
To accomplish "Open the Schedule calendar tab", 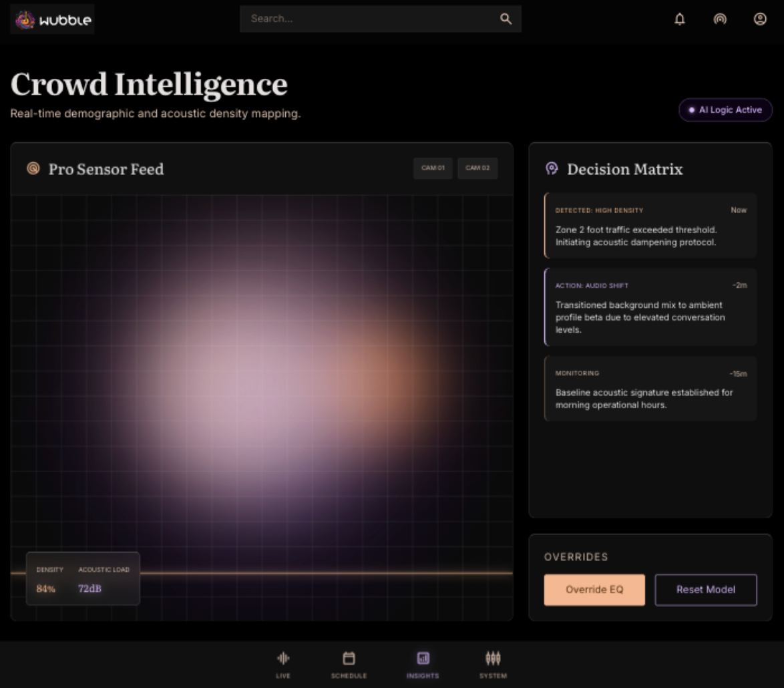I will (x=349, y=665).
